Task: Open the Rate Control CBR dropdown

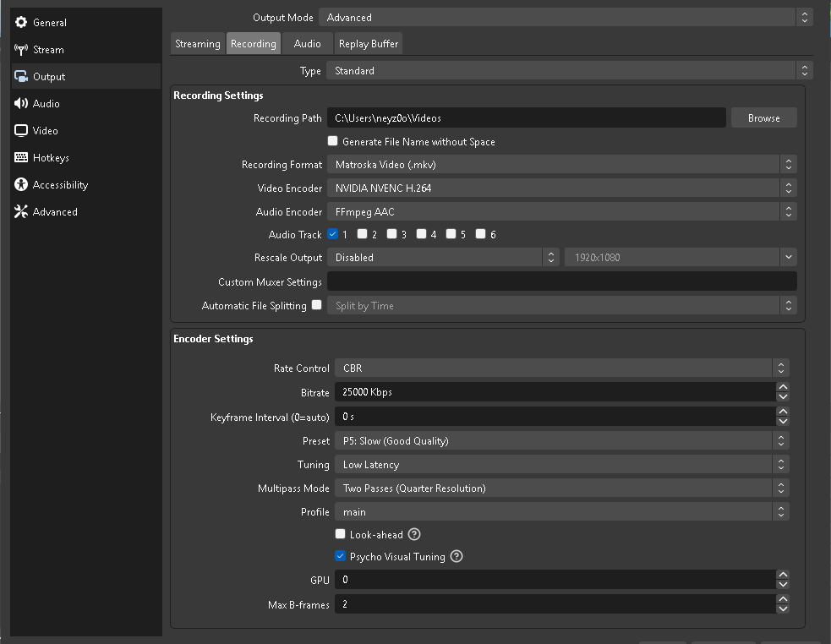Action: (562, 368)
